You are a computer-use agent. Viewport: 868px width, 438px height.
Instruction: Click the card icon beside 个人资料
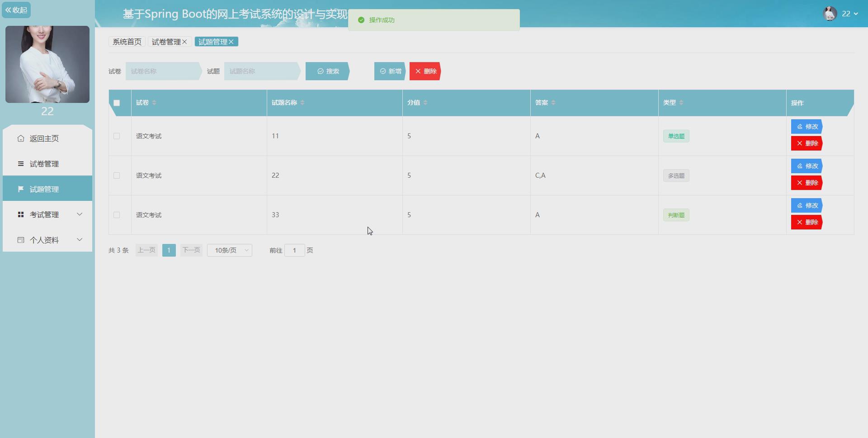[21, 240]
